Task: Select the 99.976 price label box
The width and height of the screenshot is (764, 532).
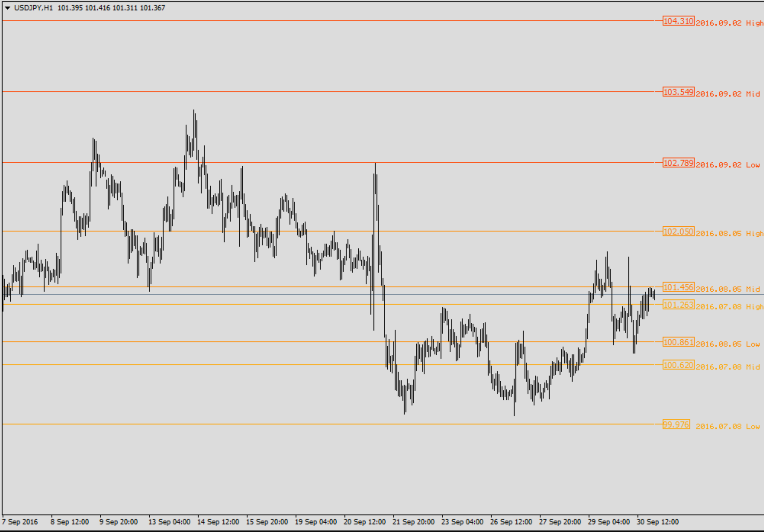Action: click(x=676, y=424)
